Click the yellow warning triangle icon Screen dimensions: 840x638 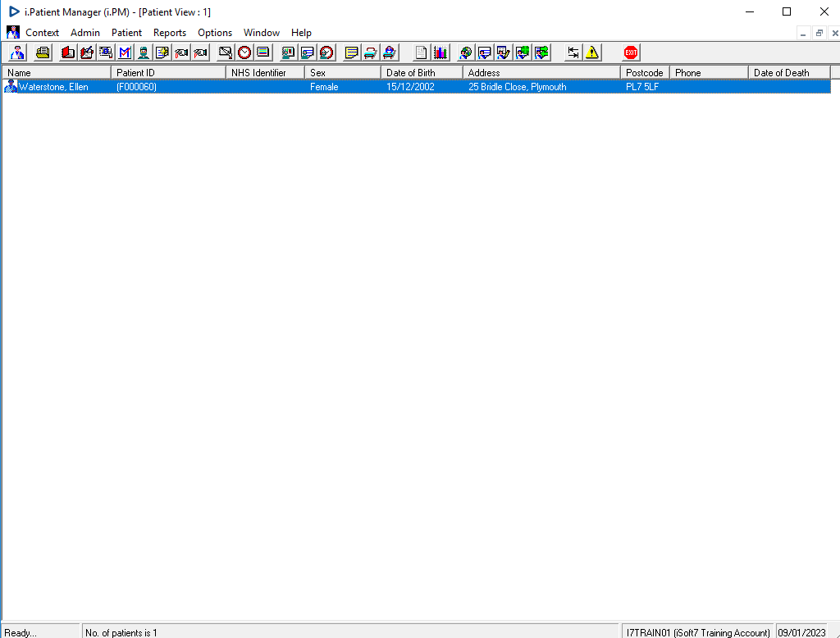592,52
